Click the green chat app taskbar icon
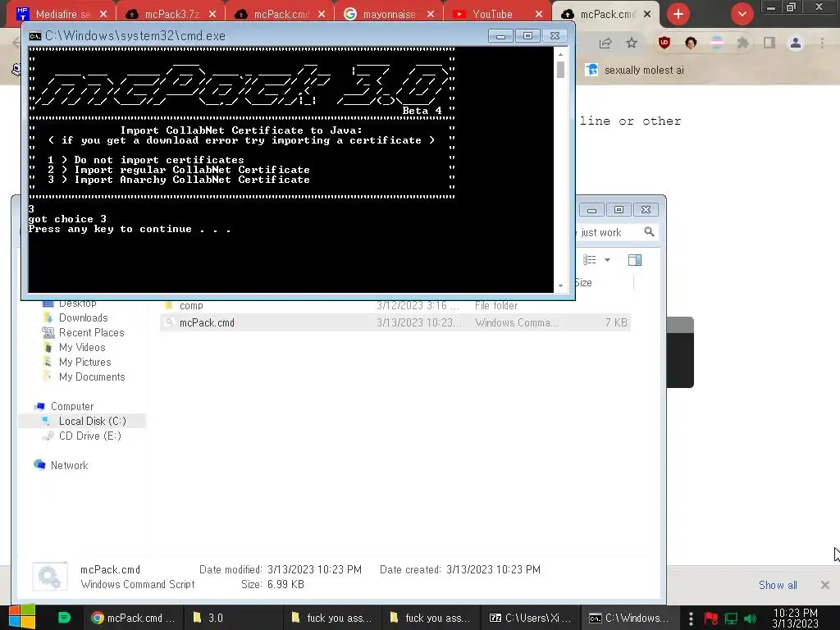This screenshot has width=840, height=630. (x=64, y=618)
